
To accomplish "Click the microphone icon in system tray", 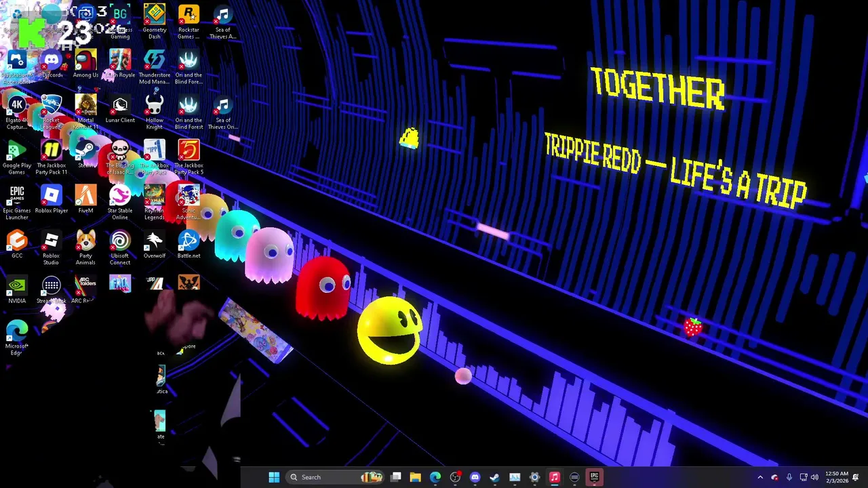I will [789, 477].
